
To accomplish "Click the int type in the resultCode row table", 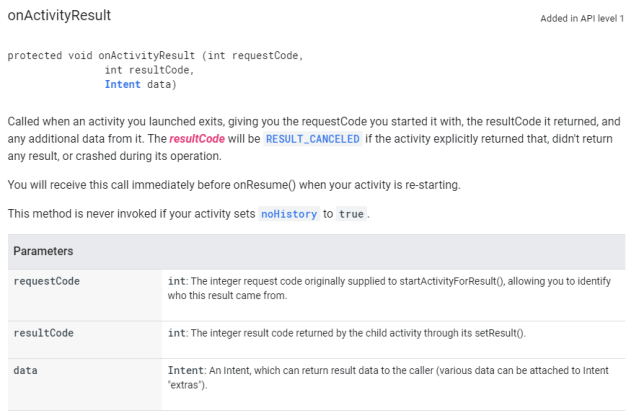I will (x=176, y=332).
